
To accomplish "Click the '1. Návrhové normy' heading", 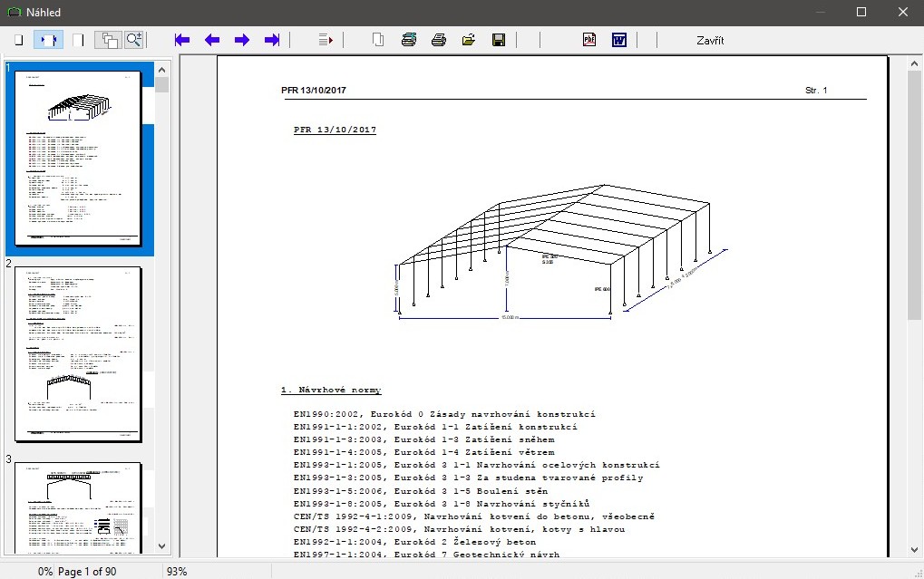I will click(x=331, y=390).
